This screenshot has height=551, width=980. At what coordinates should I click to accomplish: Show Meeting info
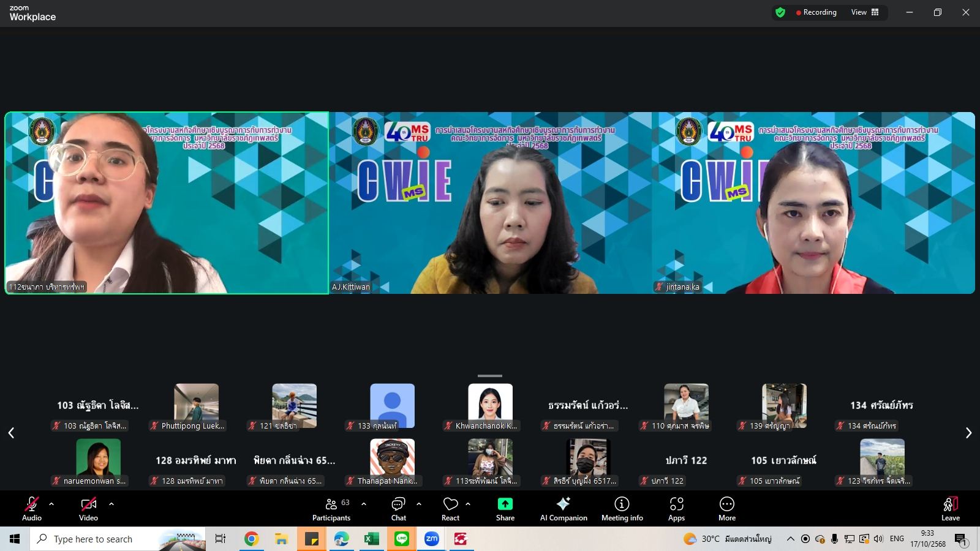click(622, 508)
